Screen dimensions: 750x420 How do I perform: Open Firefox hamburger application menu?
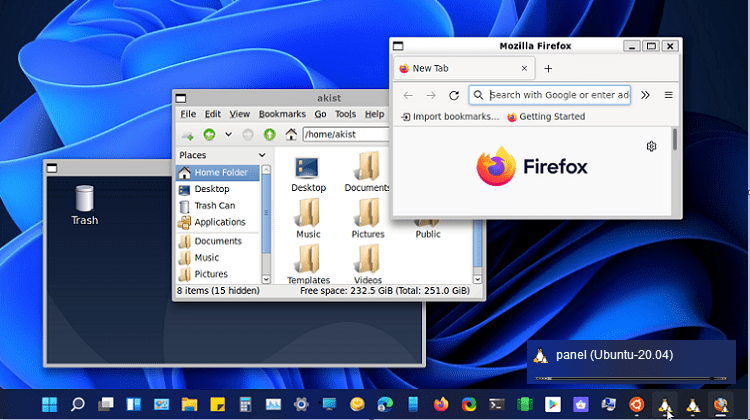pyautogui.click(x=668, y=95)
